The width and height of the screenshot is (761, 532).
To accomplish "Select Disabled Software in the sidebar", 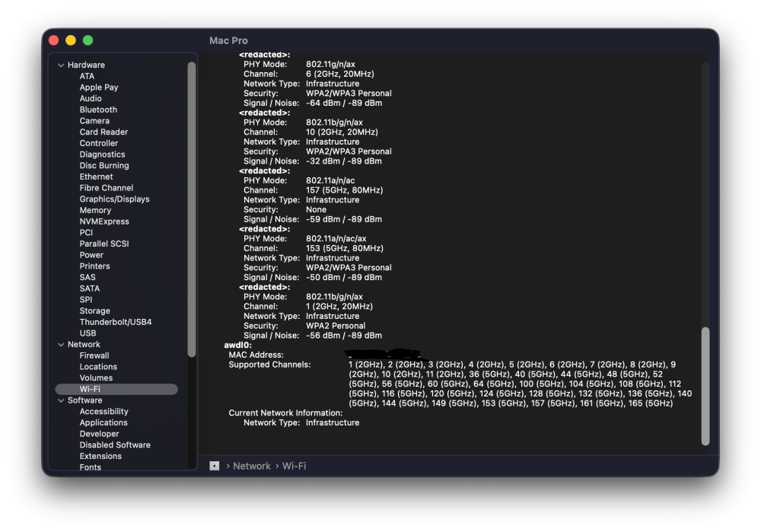I will pos(115,444).
